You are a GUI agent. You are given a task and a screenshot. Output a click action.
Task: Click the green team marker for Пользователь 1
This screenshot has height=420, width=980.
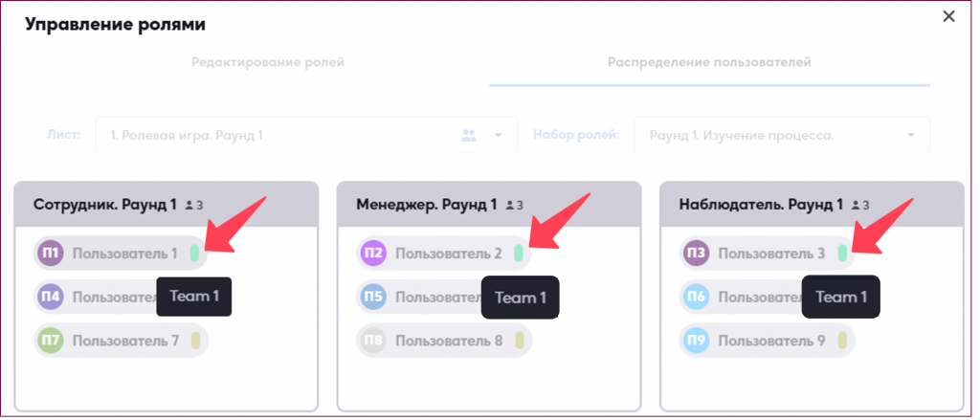coord(195,254)
